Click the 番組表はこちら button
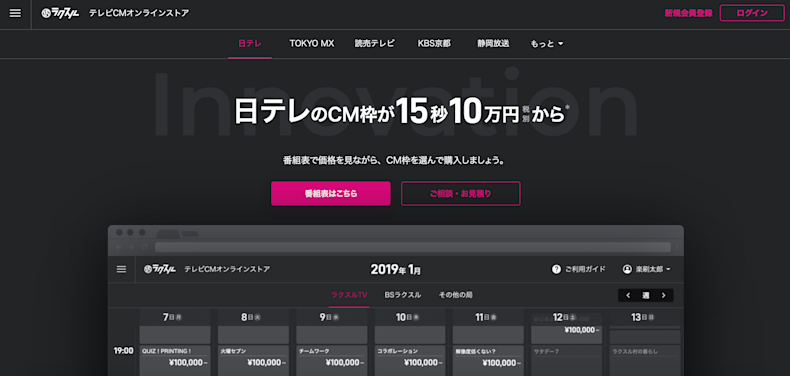The height and width of the screenshot is (376, 790). point(331,194)
